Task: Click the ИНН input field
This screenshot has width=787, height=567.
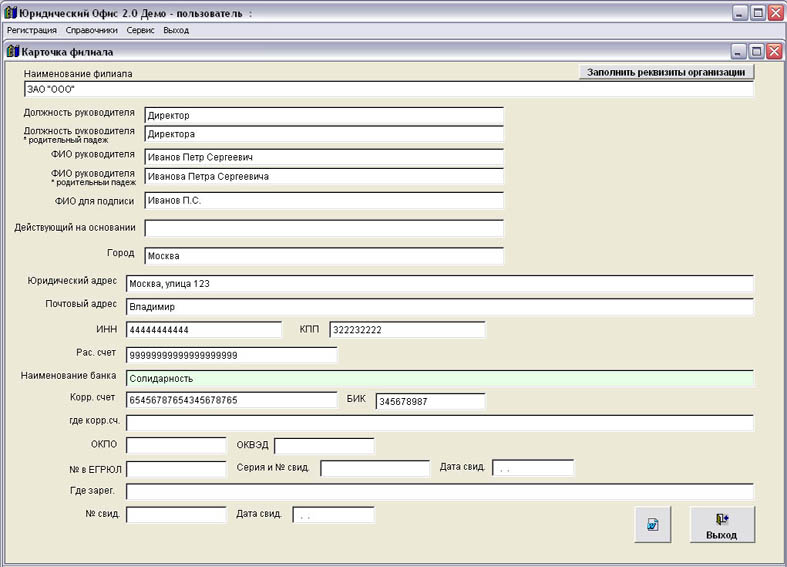Action: click(203, 330)
